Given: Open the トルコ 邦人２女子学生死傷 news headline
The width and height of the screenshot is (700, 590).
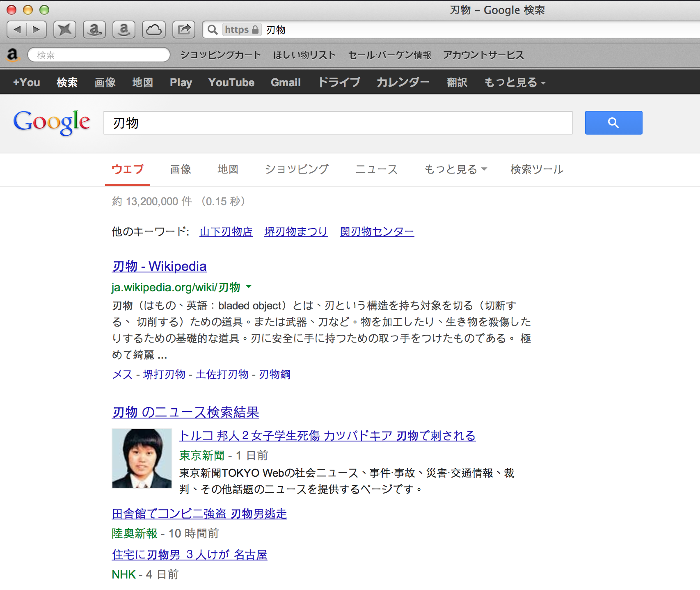Looking at the screenshot, I should click(x=327, y=436).
